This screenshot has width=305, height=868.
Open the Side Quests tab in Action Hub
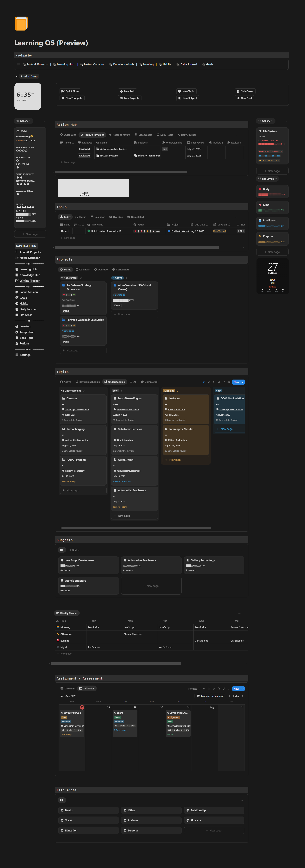(143, 135)
